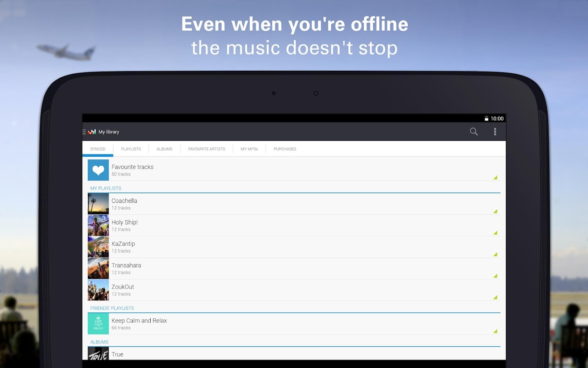Collapse the ALBUMS section header
Viewport: 588px width, 368px height.
99,342
